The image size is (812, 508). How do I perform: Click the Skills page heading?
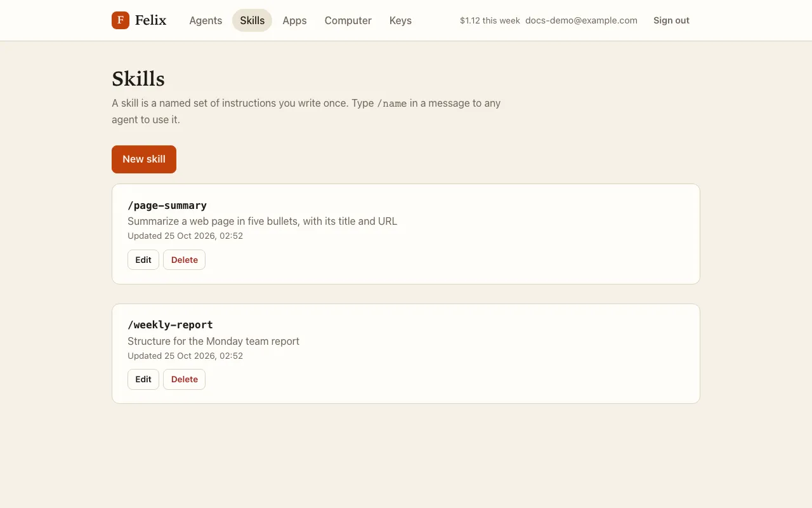click(x=138, y=79)
